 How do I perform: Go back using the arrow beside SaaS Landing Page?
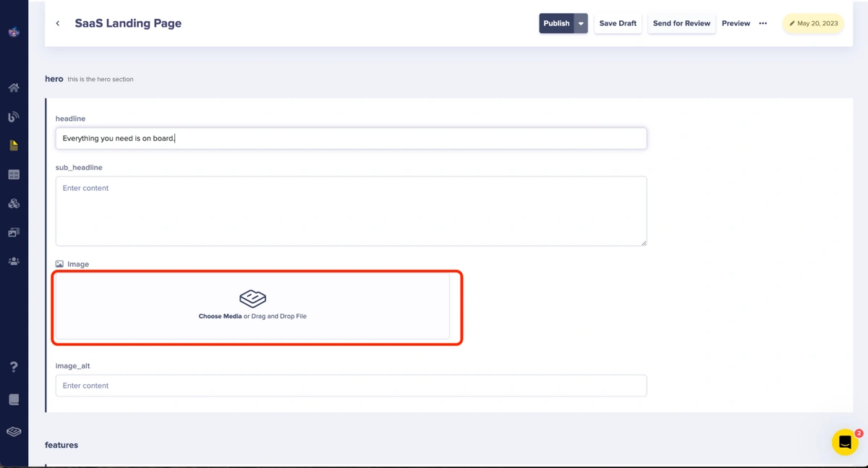58,23
